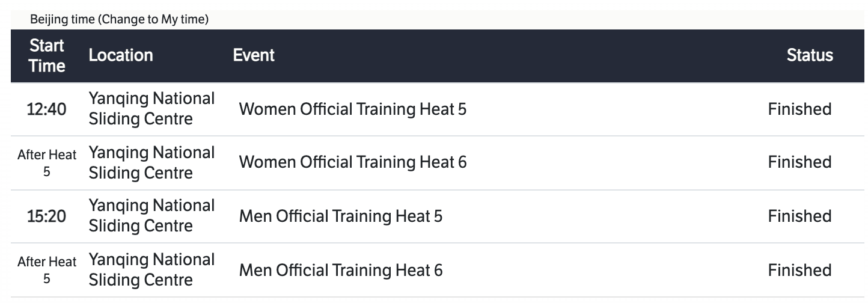Viewport: 868px width, 303px height.
Task: Click Finished status for Men Heat 5
Action: tap(799, 216)
